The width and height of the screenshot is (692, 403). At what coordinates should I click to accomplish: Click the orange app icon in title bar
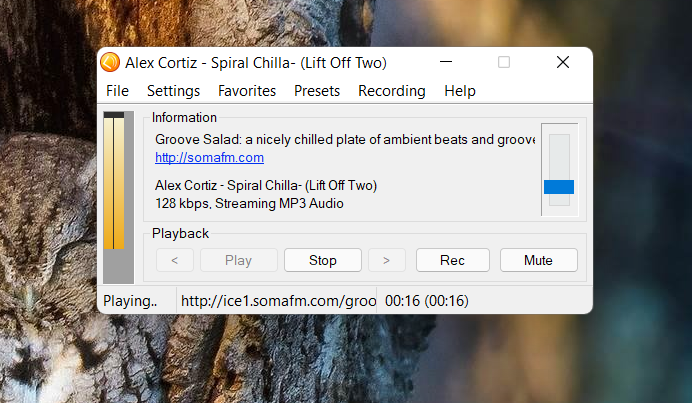pyautogui.click(x=110, y=62)
